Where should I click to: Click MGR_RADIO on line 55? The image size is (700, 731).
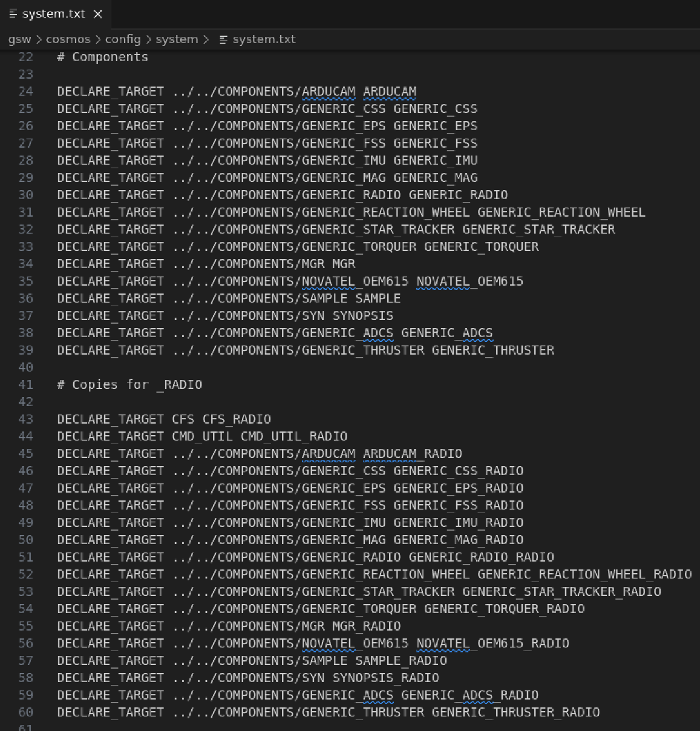(x=367, y=626)
